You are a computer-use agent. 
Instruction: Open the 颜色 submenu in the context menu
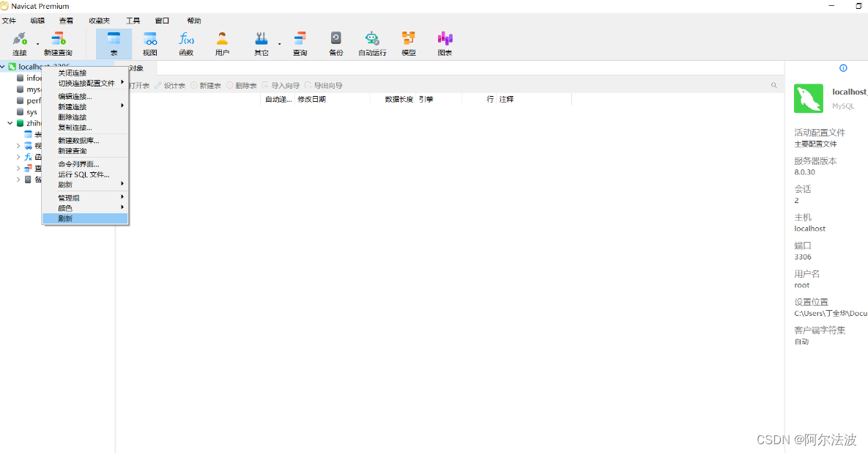pos(85,208)
